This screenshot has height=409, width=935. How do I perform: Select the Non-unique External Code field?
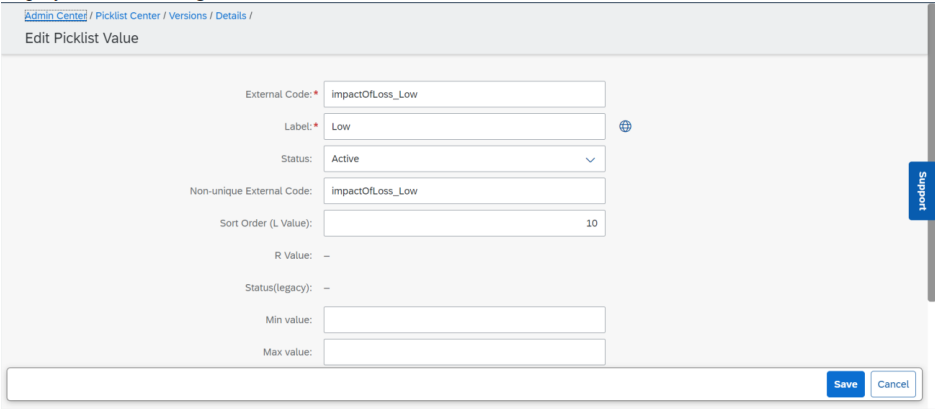tap(465, 191)
